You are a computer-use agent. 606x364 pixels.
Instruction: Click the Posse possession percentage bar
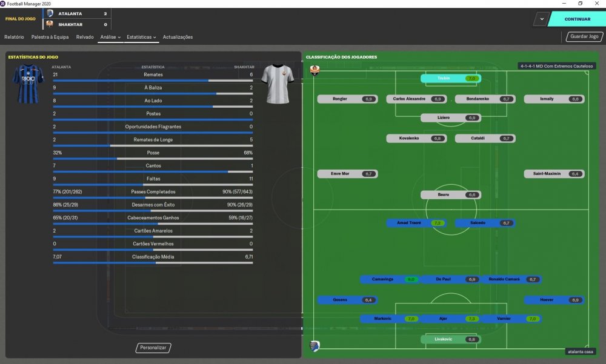click(153, 159)
